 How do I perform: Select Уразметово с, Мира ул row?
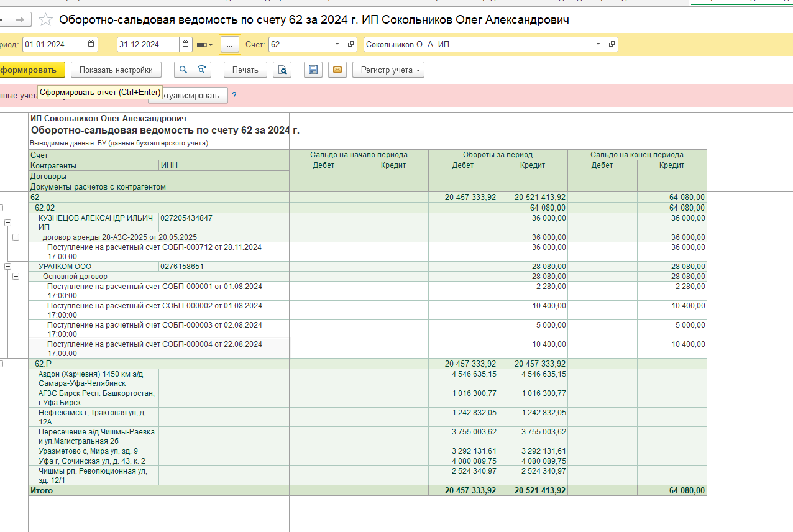click(94, 451)
